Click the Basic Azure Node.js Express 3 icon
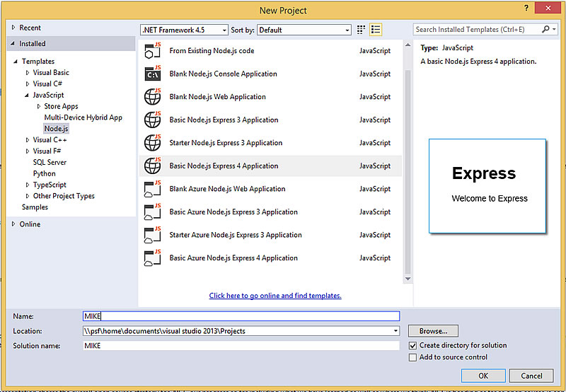This screenshot has width=566, height=392. (152, 212)
